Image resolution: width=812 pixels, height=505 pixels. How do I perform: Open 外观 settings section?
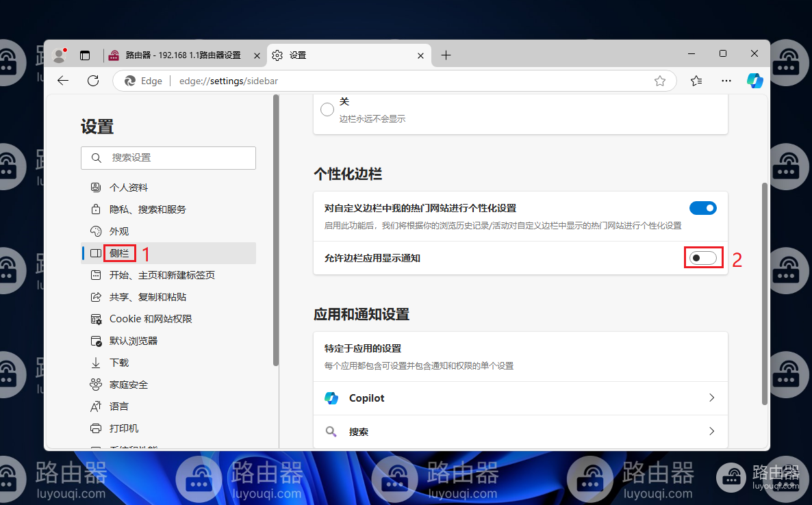tap(168, 231)
